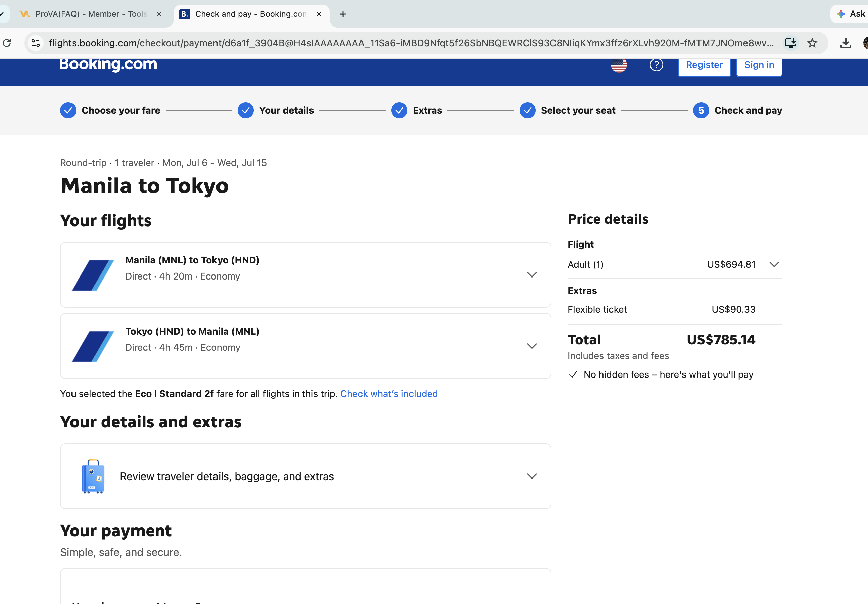
Task: Click checkmark icon beside Extras
Action: tap(399, 110)
